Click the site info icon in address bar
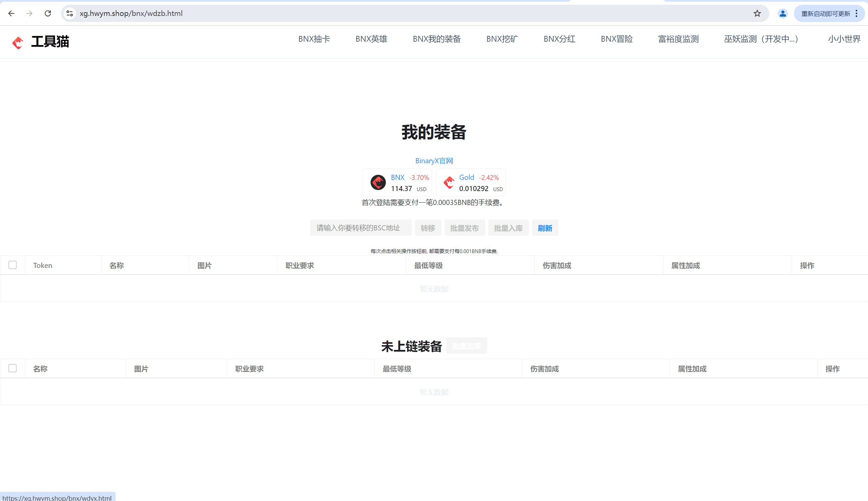The width and height of the screenshot is (868, 501). tap(70, 14)
